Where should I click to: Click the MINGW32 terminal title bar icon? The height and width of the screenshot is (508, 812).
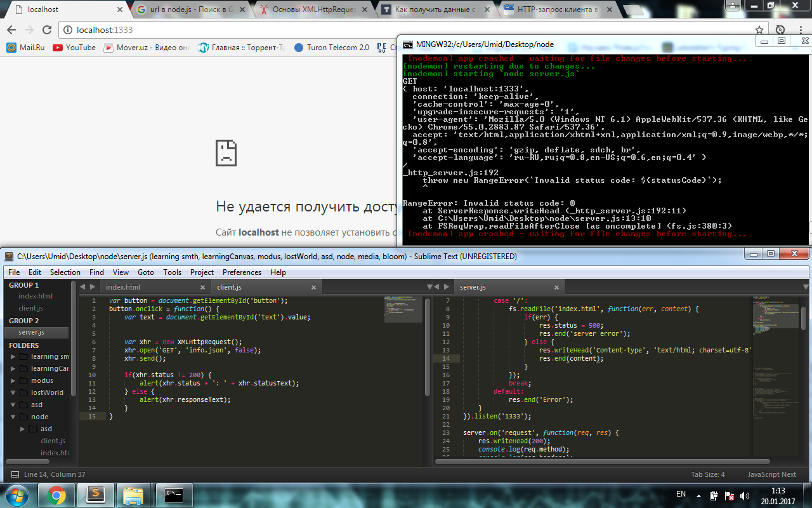(x=407, y=44)
